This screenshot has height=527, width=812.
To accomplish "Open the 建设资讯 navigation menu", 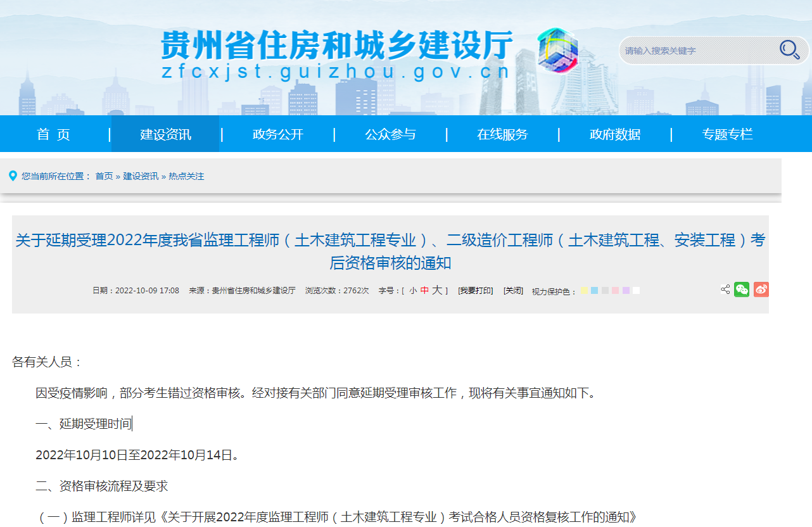I will coord(165,134).
